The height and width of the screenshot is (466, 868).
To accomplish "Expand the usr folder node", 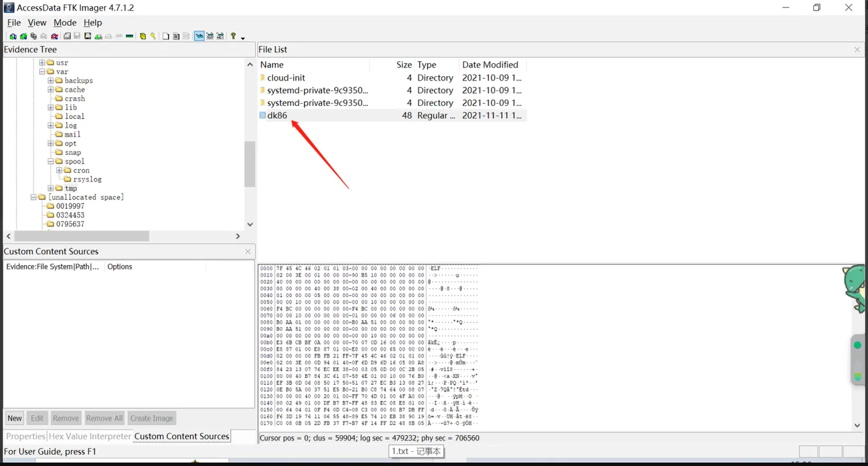I will coord(42,63).
